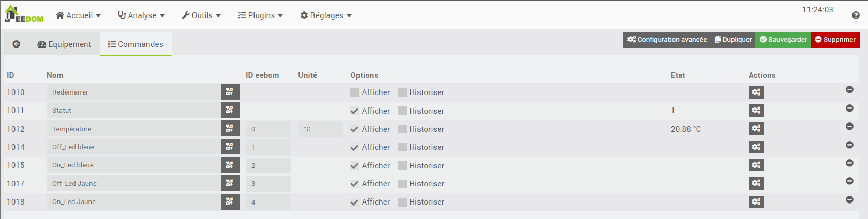The height and width of the screenshot is (219, 868).
Task: Open the icon picker for the Redémarrer command
Action: point(230,92)
